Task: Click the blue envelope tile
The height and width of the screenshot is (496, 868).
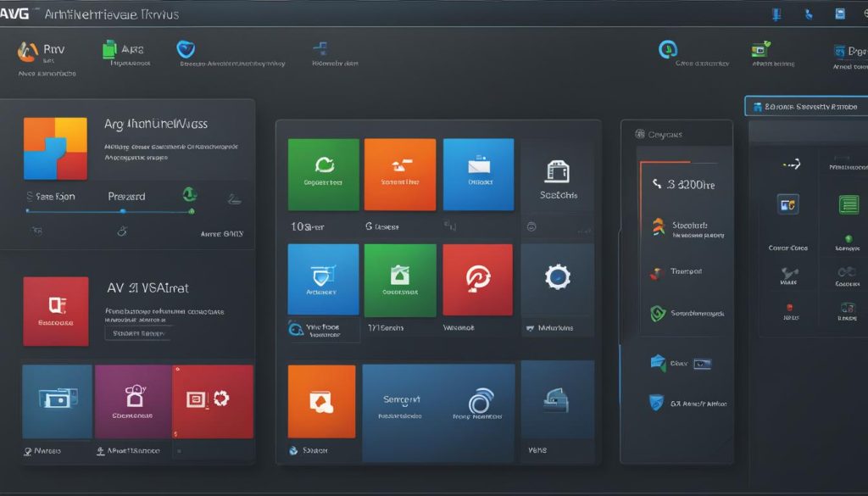Action: point(478,174)
